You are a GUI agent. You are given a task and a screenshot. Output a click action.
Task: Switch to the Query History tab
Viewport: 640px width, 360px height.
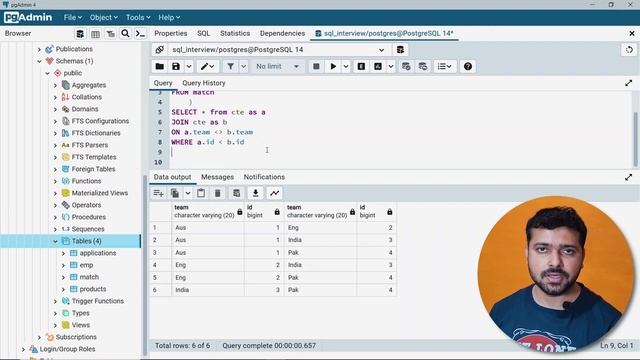[204, 83]
